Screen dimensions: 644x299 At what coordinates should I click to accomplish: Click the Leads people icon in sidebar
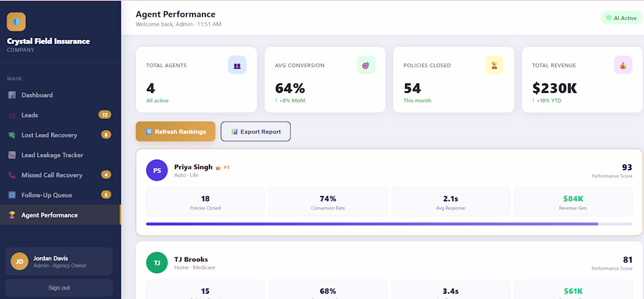pos(12,115)
